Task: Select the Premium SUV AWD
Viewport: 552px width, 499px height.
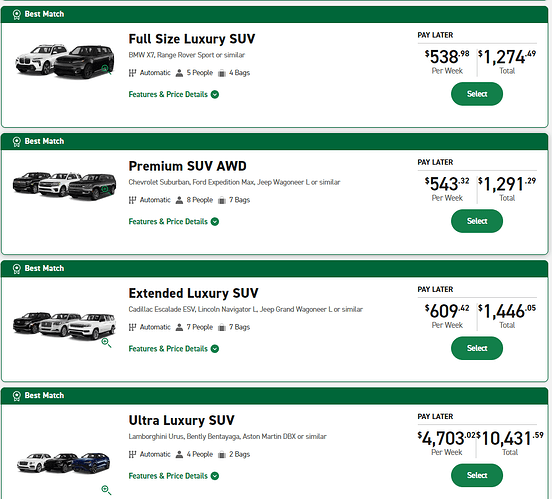Action: click(x=477, y=221)
